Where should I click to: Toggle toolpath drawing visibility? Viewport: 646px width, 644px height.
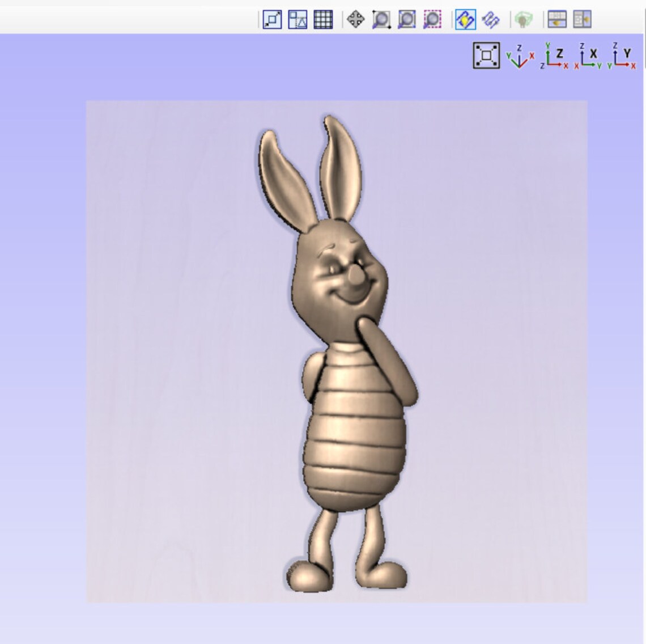(490, 20)
